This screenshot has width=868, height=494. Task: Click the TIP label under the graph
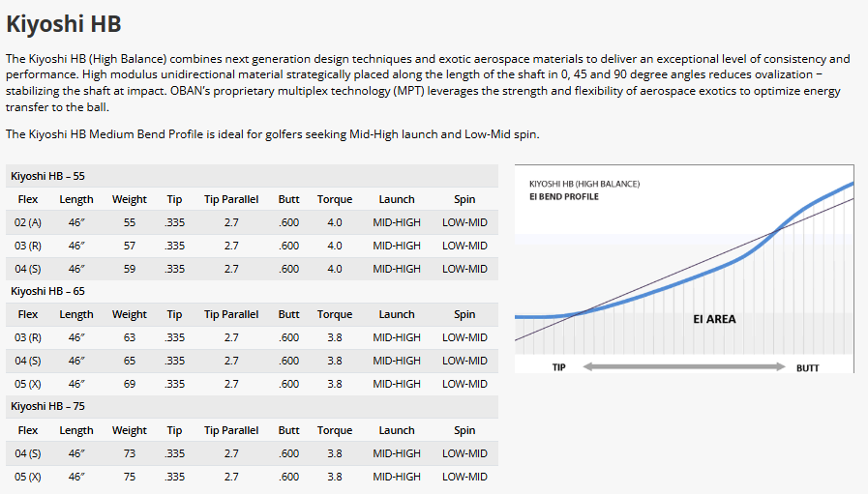click(559, 368)
